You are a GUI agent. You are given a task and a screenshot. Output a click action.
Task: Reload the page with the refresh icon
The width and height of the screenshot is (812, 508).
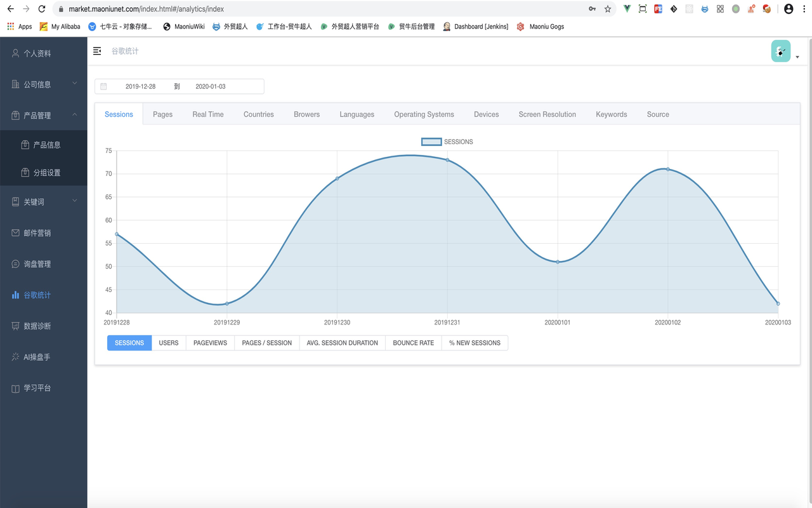(x=42, y=9)
